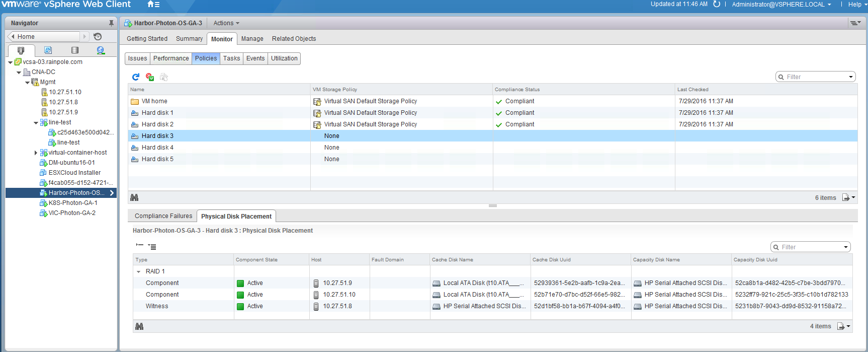Open the Storage inventory view icon

coord(75,50)
